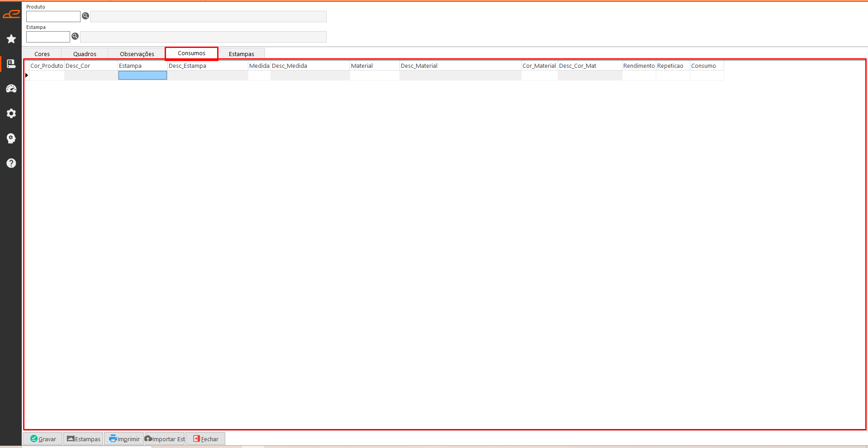Switch to the Cores tab
Image resolution: width=868 pixels, height=448 pixels.
tap(42, 54)
